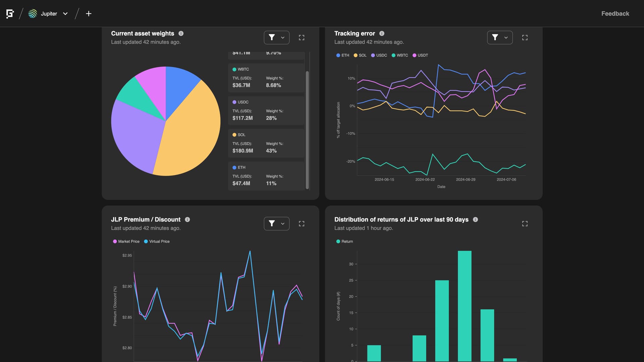Open the Jupiter dashboard dropdown
The image size is (644, 362).
click(65, 14)
